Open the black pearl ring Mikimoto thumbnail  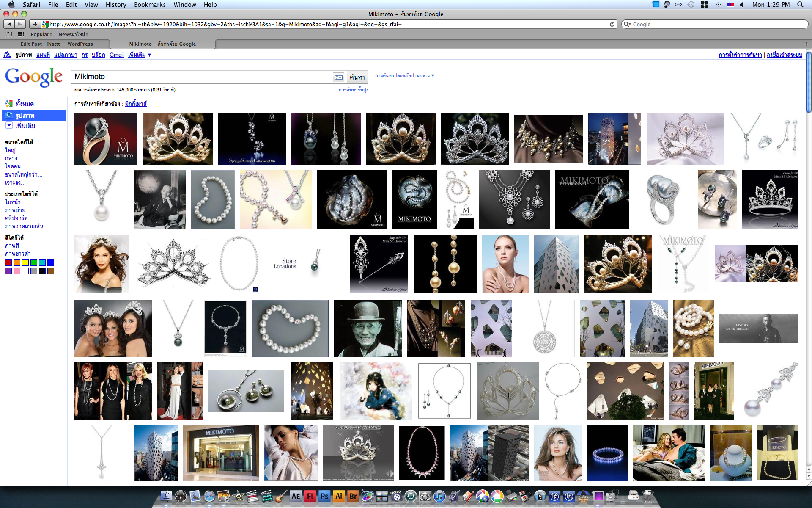[106, 139]
